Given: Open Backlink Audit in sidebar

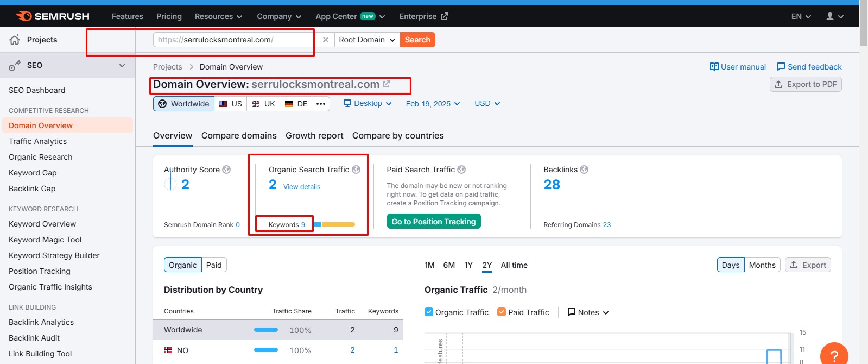Looking at the screenshot, I should (x=34, y=338).
